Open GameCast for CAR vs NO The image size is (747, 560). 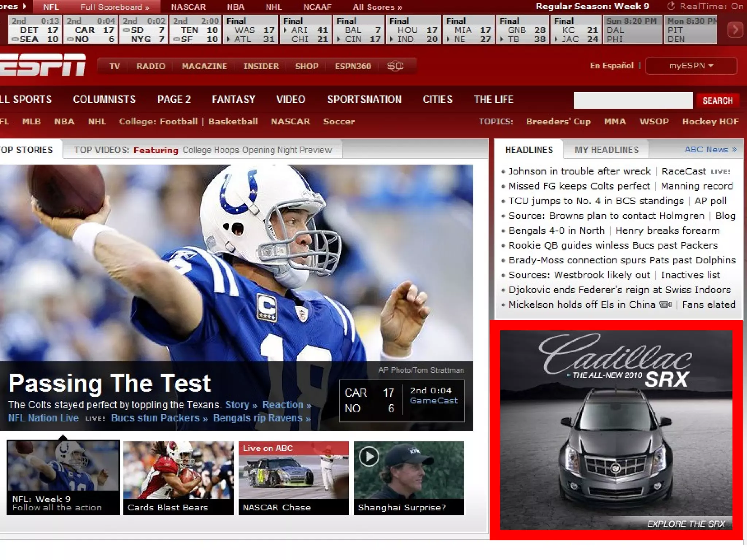coord(433,401)
